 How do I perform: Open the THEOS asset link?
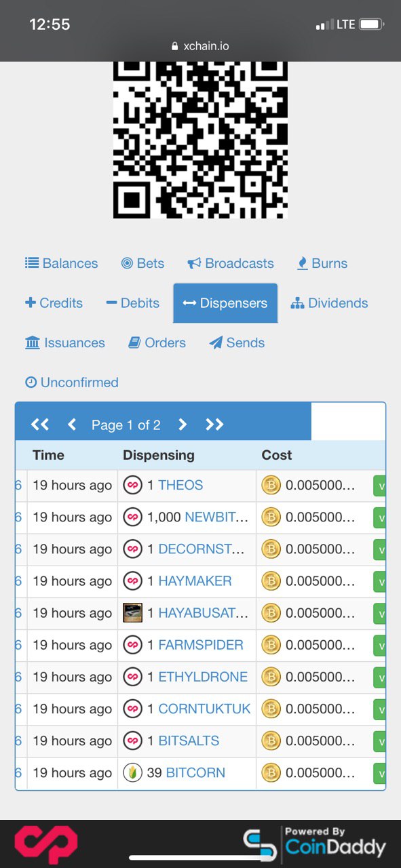point(180,485)
